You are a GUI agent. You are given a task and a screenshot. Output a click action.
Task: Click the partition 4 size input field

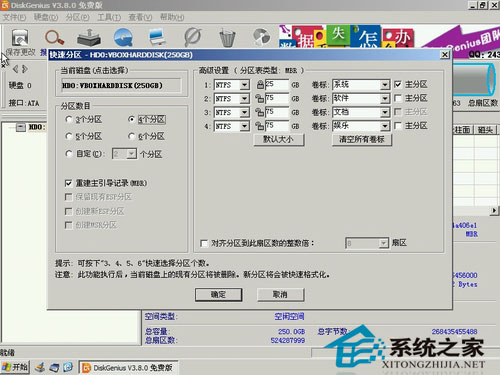click(277, 126)
